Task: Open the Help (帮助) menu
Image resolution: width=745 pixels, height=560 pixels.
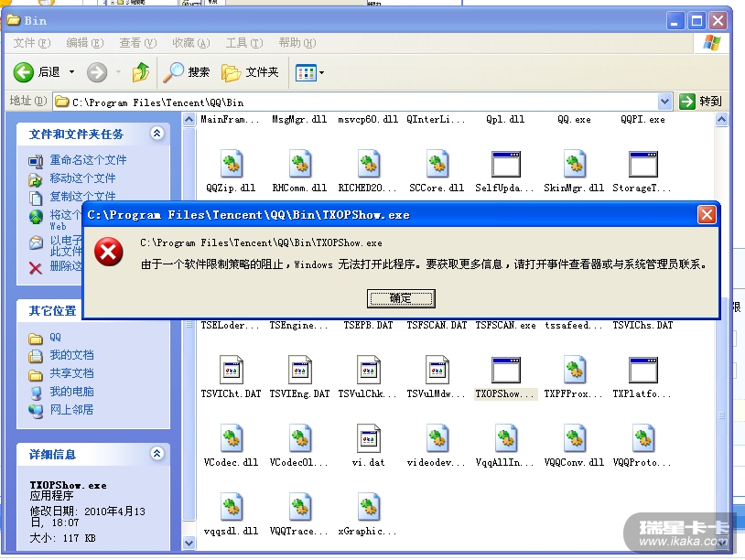Action: click(297, 43)
